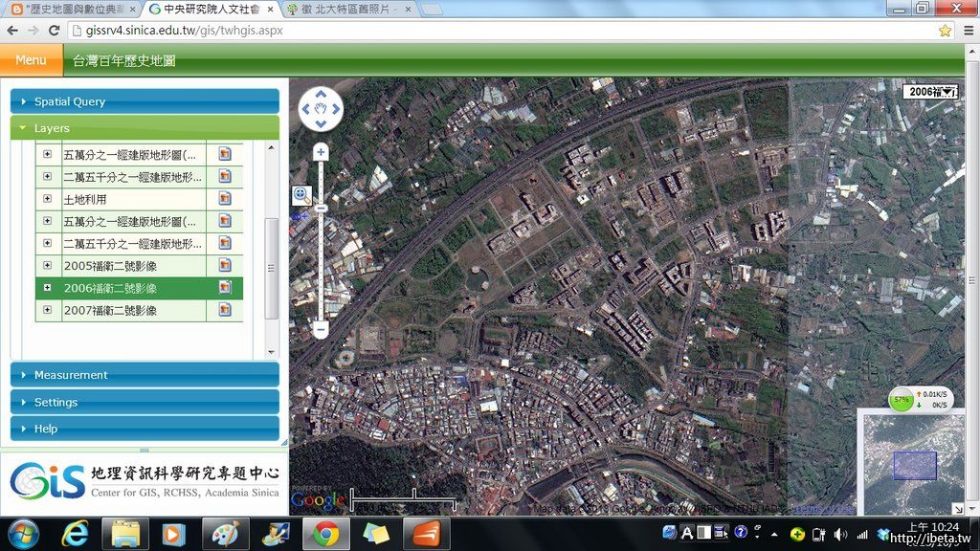
Task: Expand the Spatial Query panel
Action: (x=145, y=101)
